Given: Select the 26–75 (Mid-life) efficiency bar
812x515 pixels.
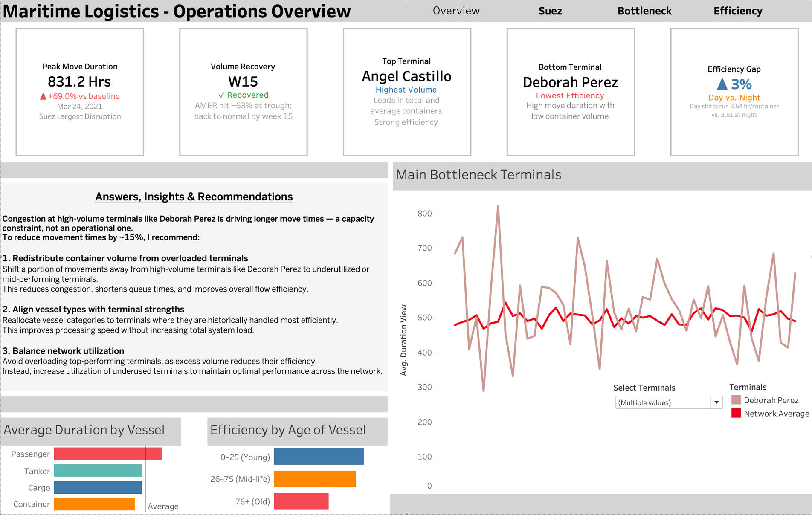Looking at the screenshot, I should (315, 479).
